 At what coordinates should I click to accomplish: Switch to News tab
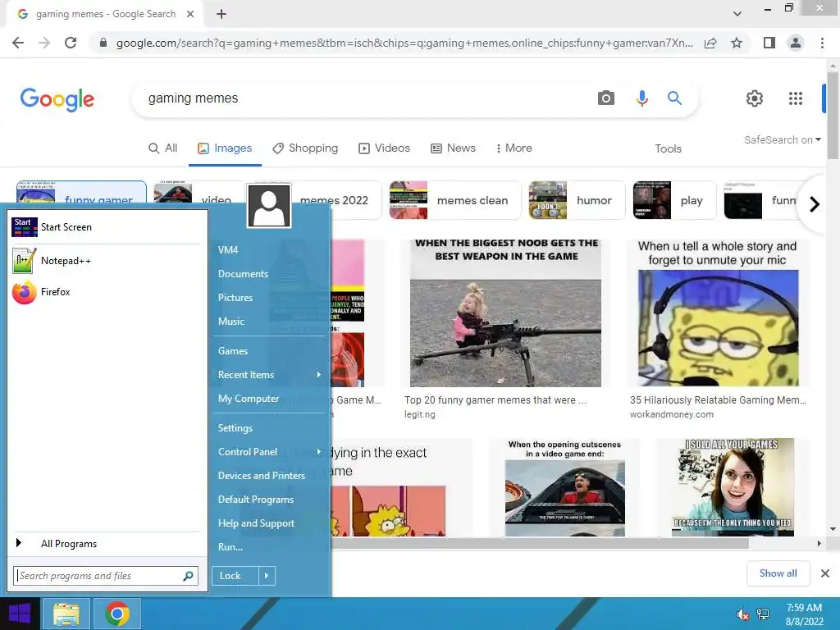[x=453, y=148]
